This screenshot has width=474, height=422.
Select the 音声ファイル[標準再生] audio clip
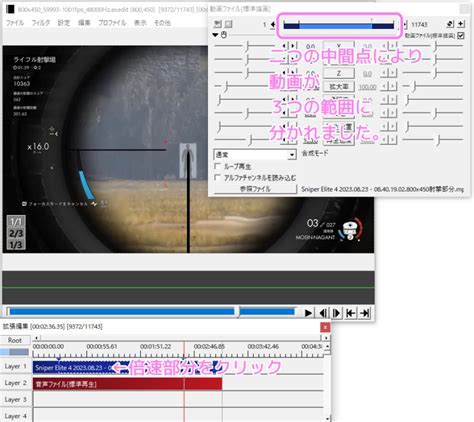(x=127, y=384)
